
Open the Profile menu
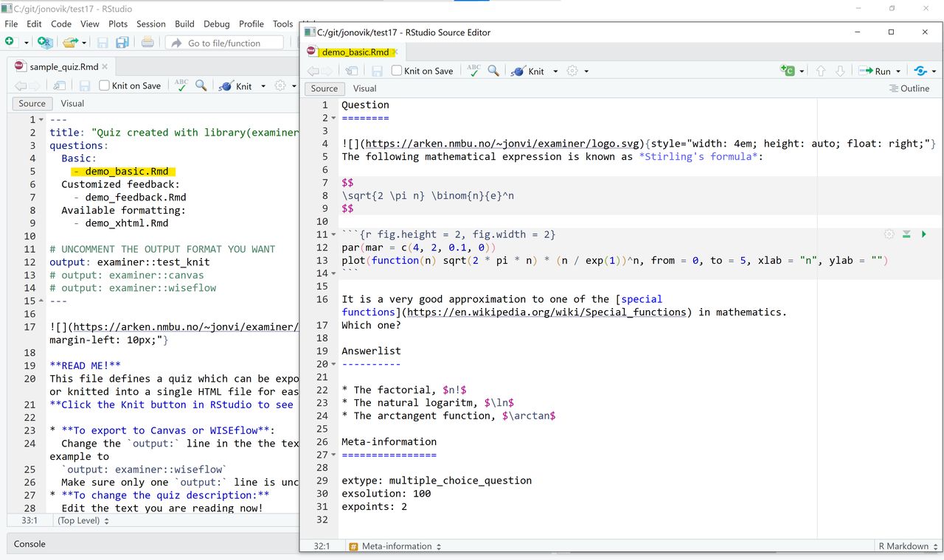click(251, 24)
